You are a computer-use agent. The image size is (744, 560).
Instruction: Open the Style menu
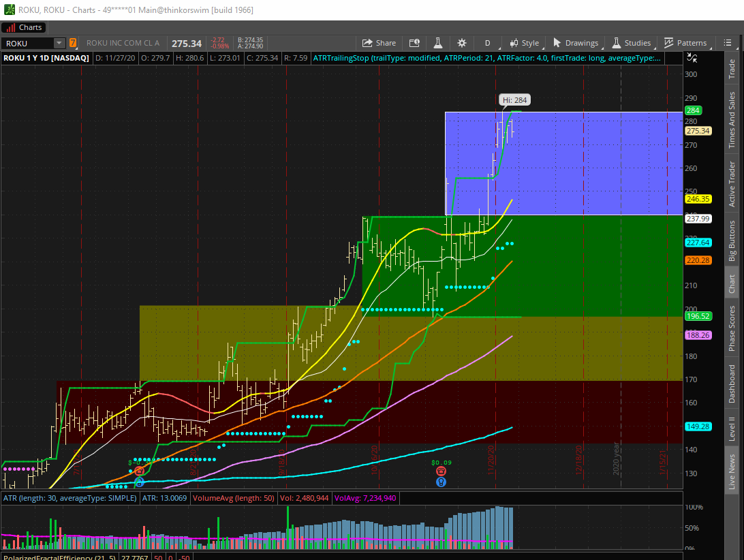coord(525,43)
